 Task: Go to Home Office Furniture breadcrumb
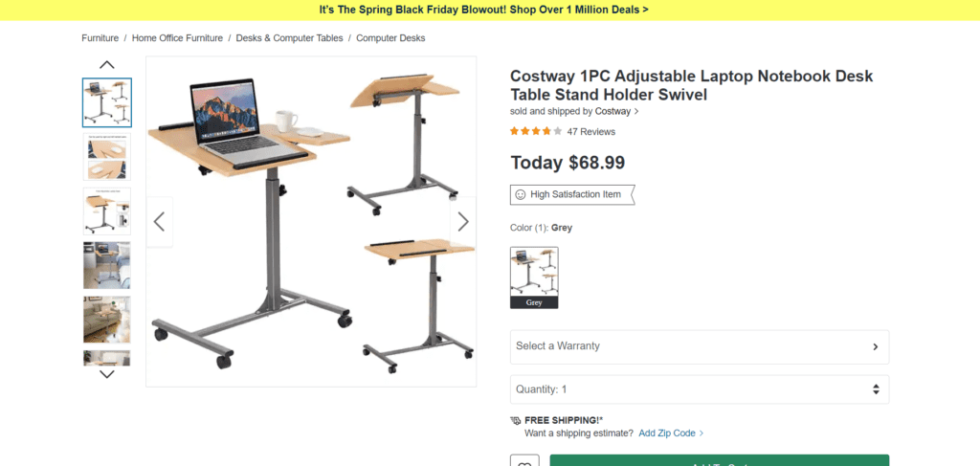click(x=177, y=38)
